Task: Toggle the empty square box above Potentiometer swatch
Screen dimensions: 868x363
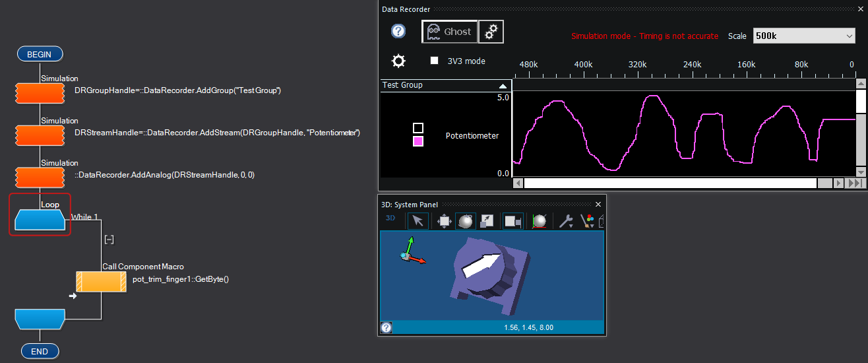Action: [x=418, y=128]
